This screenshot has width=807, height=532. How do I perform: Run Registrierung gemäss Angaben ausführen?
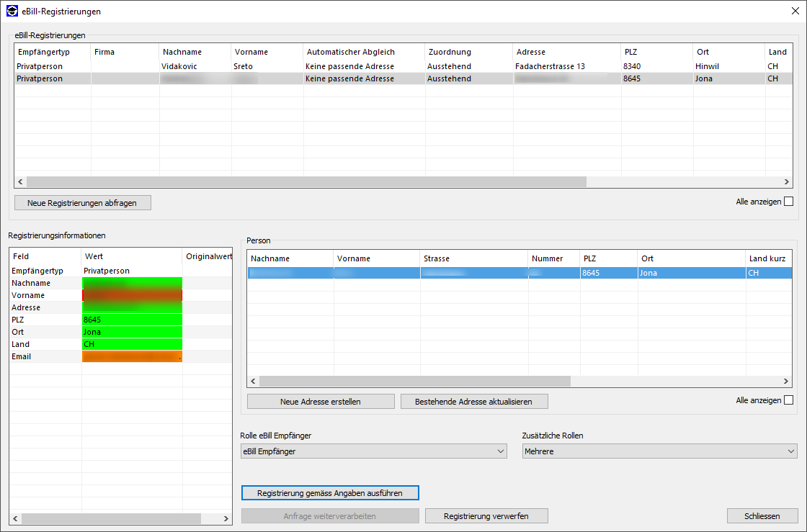click(x=330, y=493)
